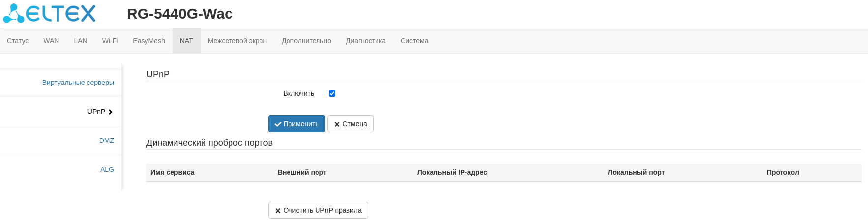Open the LAN tab

coord(81,41)
